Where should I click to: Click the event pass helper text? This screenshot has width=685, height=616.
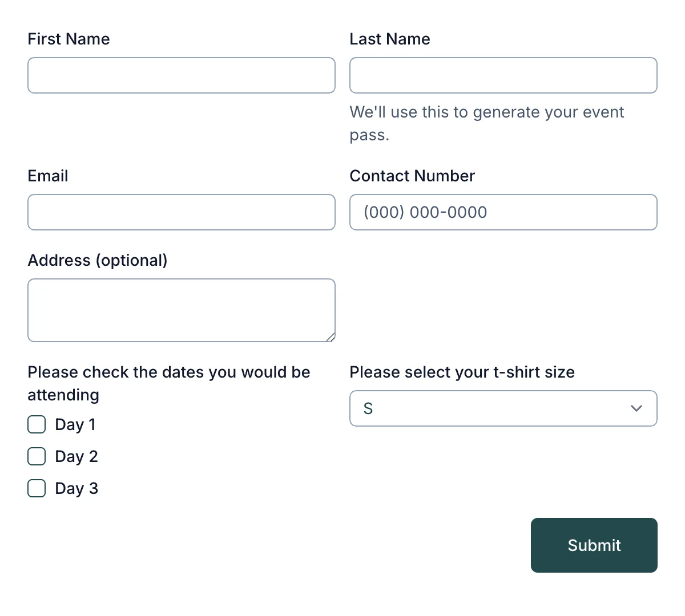(486, 123)
